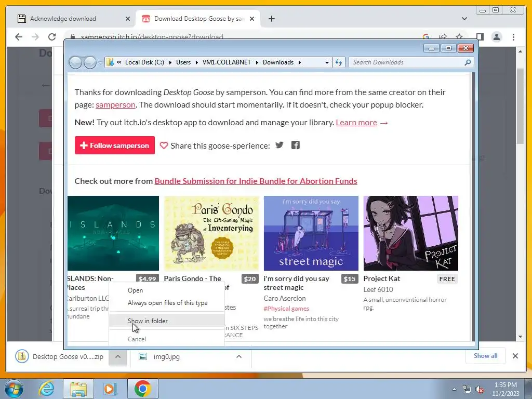Open Bundle Submission for Indie Bundle link
The height and width of the screenshot is (399, 532).
pyautogui.click(x=256, y=181)
